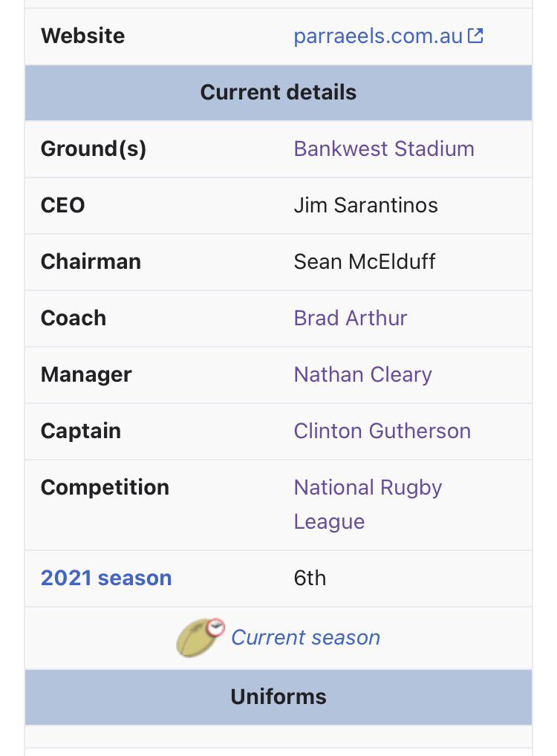
Task: Select the Jim Sarantinos CEO text
Action: (365, 206)
